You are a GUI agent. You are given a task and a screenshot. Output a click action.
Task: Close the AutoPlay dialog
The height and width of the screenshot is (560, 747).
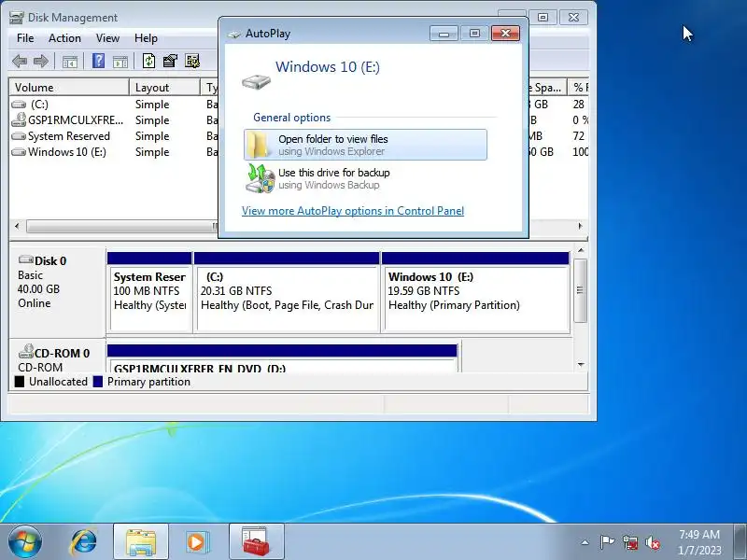click(x=505, y=34)
